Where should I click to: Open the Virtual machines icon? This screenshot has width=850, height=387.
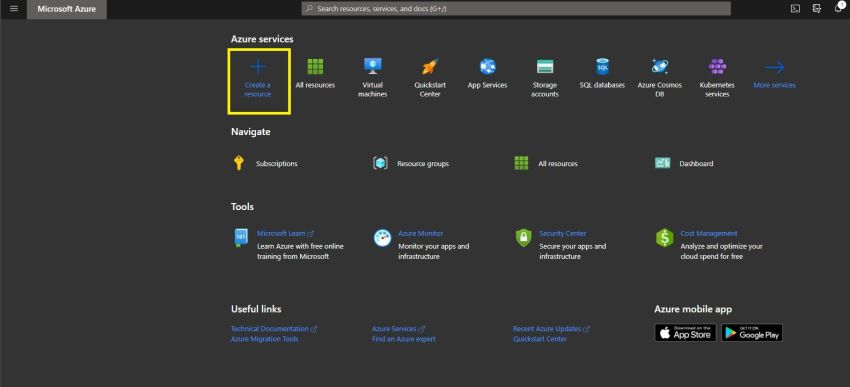[x=372, y=67]
